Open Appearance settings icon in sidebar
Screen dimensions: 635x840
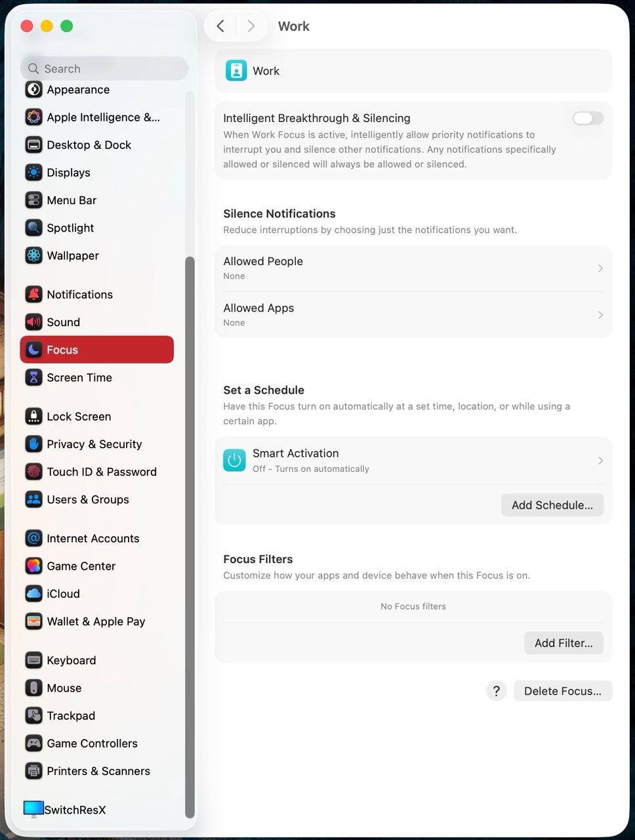click(x=33, y=89)
